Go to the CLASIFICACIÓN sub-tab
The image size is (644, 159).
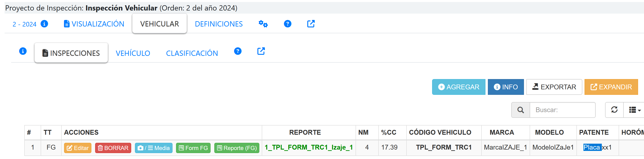coord(192,53)
